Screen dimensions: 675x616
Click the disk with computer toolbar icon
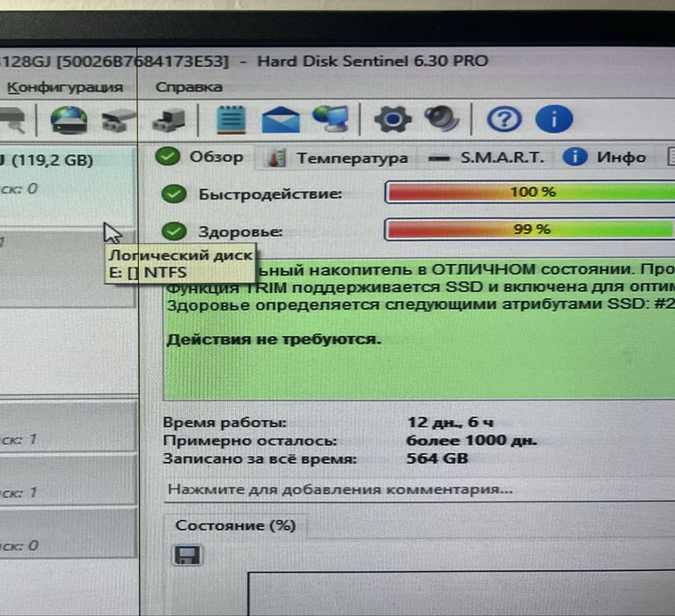click(169, 120)
